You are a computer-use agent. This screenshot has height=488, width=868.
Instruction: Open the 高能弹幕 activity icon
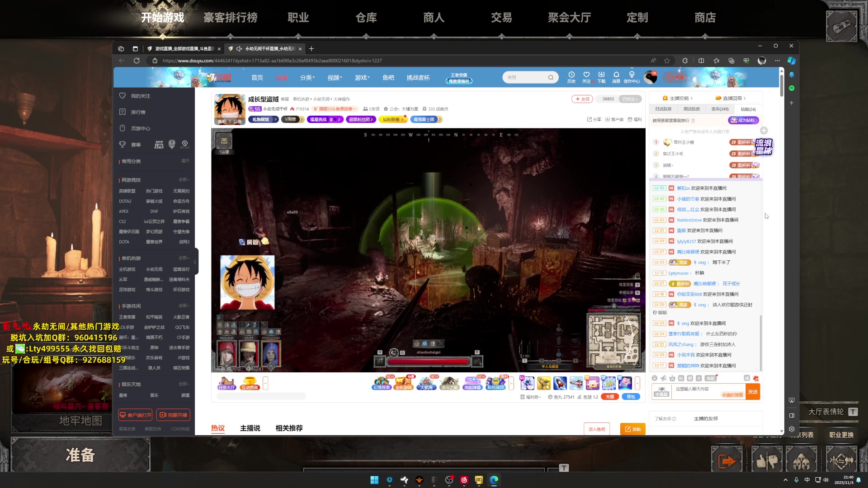(x=472, y=383)
